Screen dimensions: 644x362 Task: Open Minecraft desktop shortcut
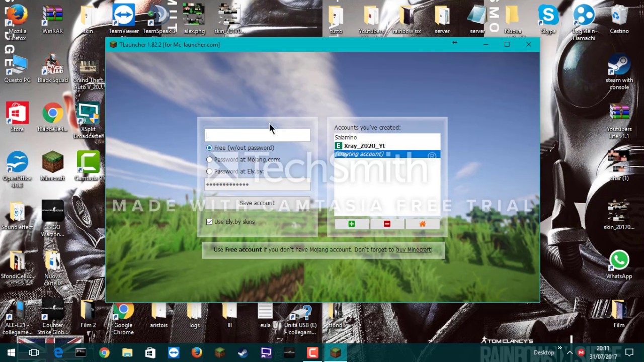click(x=52, y=166)
